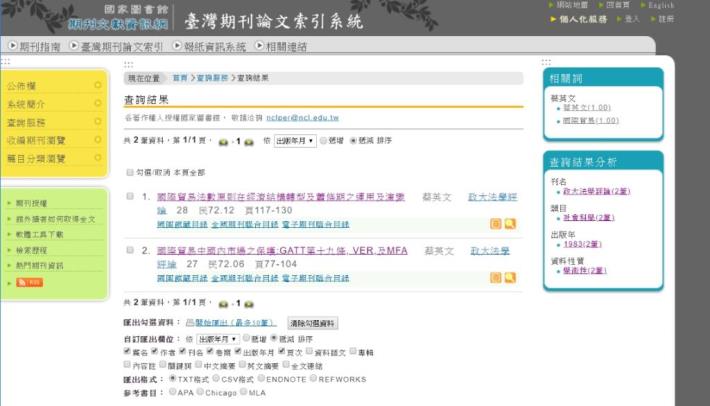
Task: Click the magnifier icon for result 2
Action: click(x=510, y=278)
